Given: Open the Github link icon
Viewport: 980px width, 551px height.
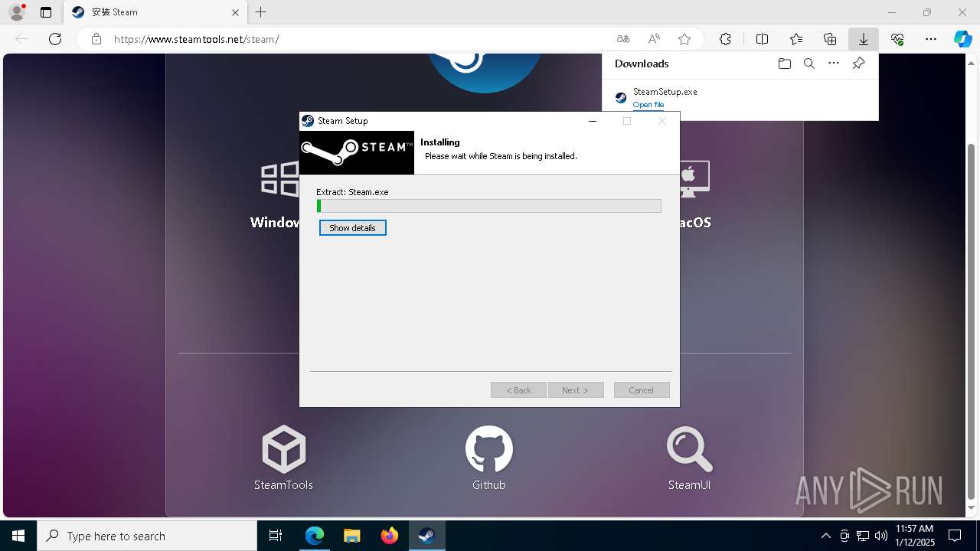Looking at the screenshot, I should 489,449.
